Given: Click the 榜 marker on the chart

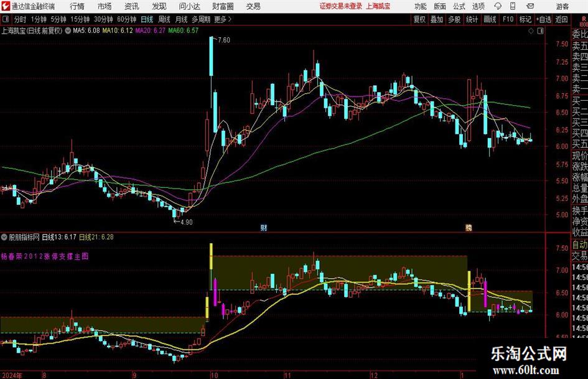Looking at the screenshot, I should pos(469,228).
